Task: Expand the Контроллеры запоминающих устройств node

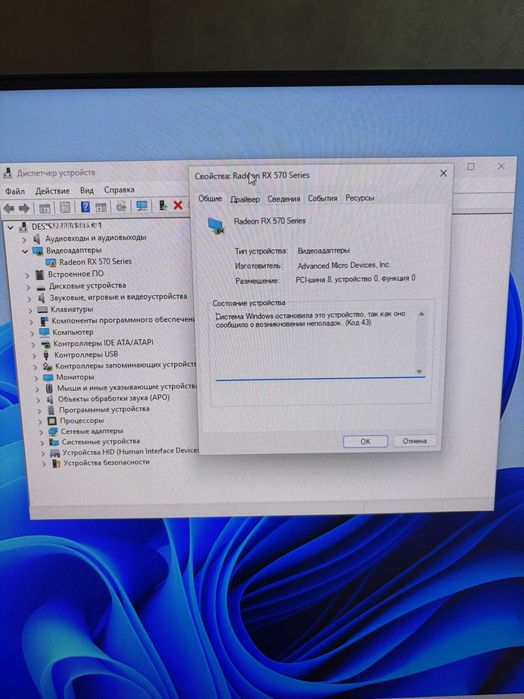Action: 35,367
